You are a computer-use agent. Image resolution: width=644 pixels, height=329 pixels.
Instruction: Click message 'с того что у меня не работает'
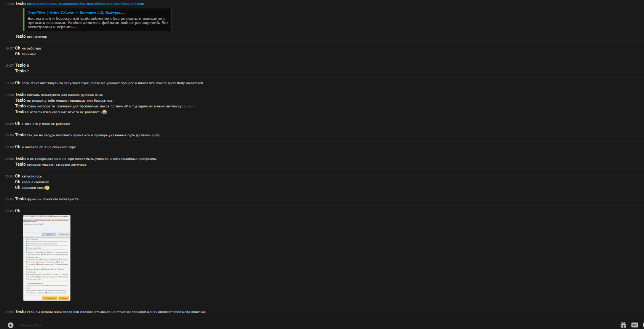[46, 124]
